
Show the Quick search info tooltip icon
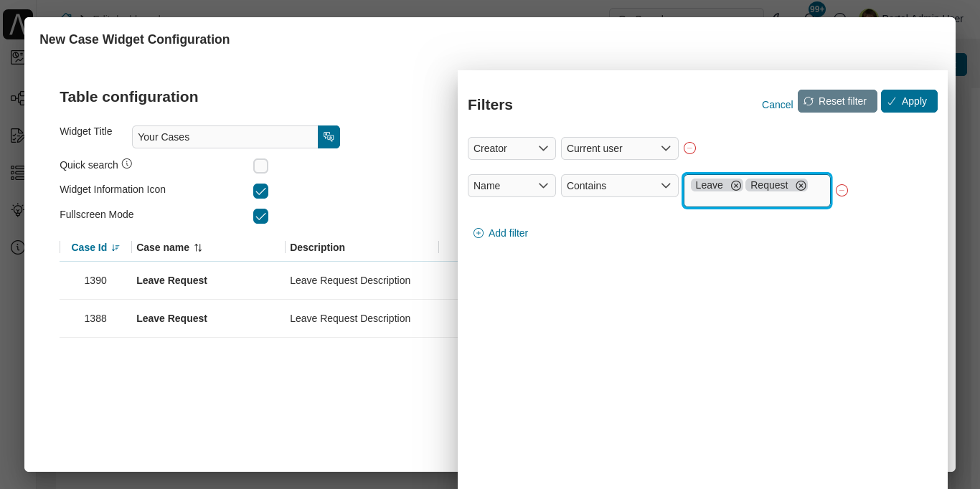pyautogui.click(x=127, y=163)
